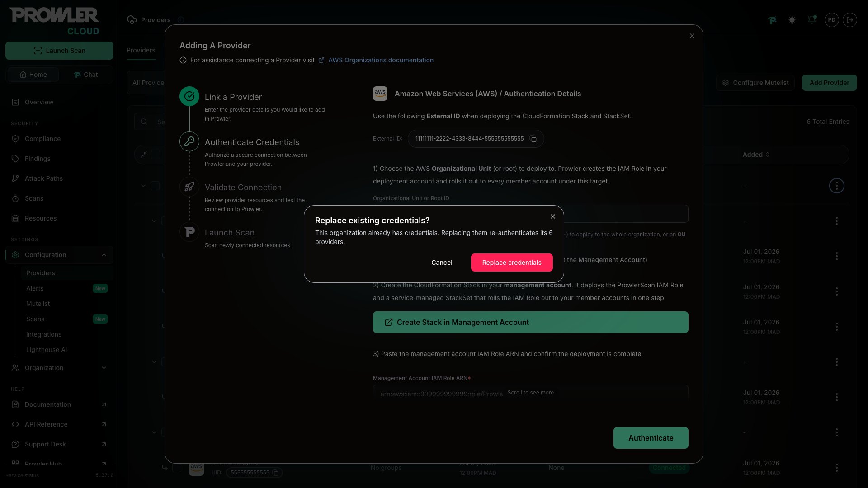Image resolution: width=868 pixels, height=488 pixels.
Task: Close the Replace existing credentials dialog
Action: pos(553,216)
